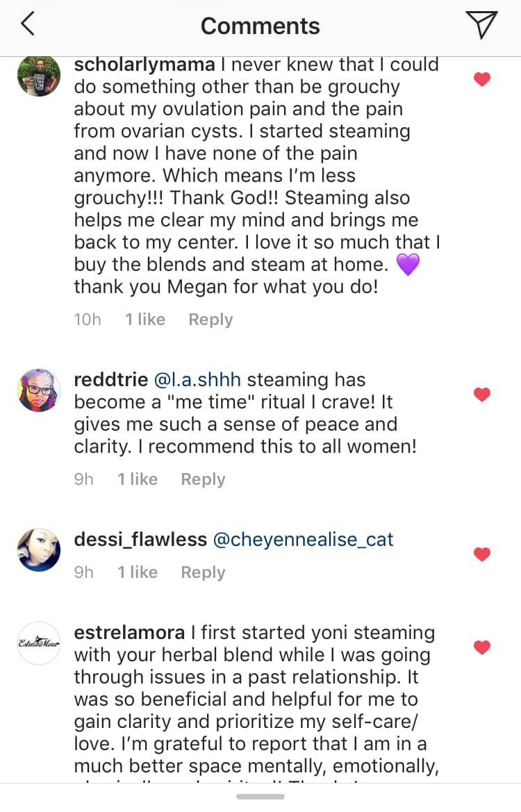Toggle heart on dessi_flawless's comment

(x=482, y=554)
